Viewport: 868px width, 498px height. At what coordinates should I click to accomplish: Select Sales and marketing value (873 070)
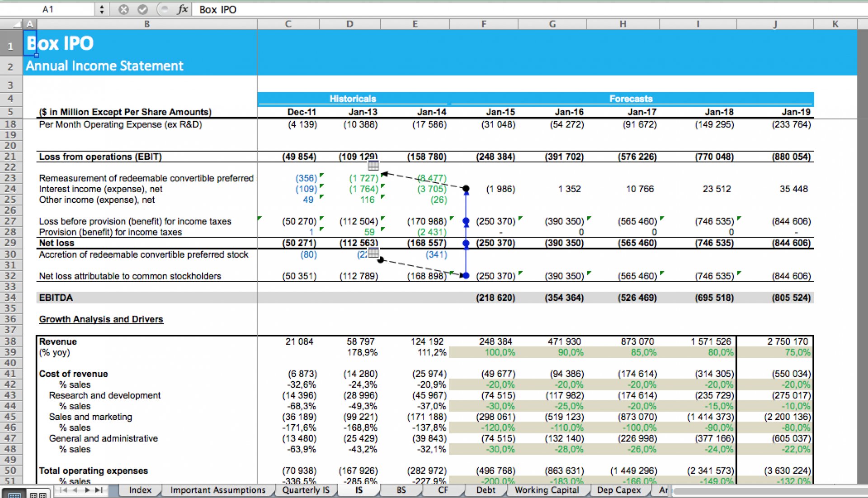[x=637, y=417]
